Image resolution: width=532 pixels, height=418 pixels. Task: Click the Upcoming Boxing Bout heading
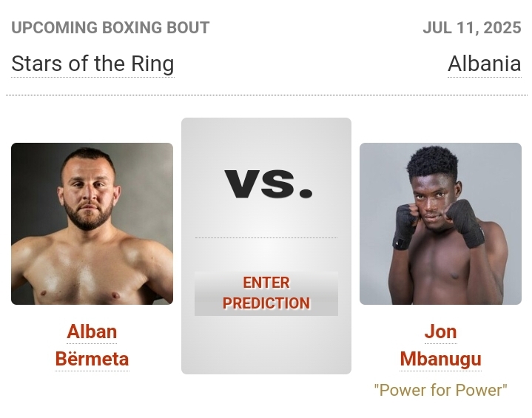pyautogui.click(x=110, y=28)
